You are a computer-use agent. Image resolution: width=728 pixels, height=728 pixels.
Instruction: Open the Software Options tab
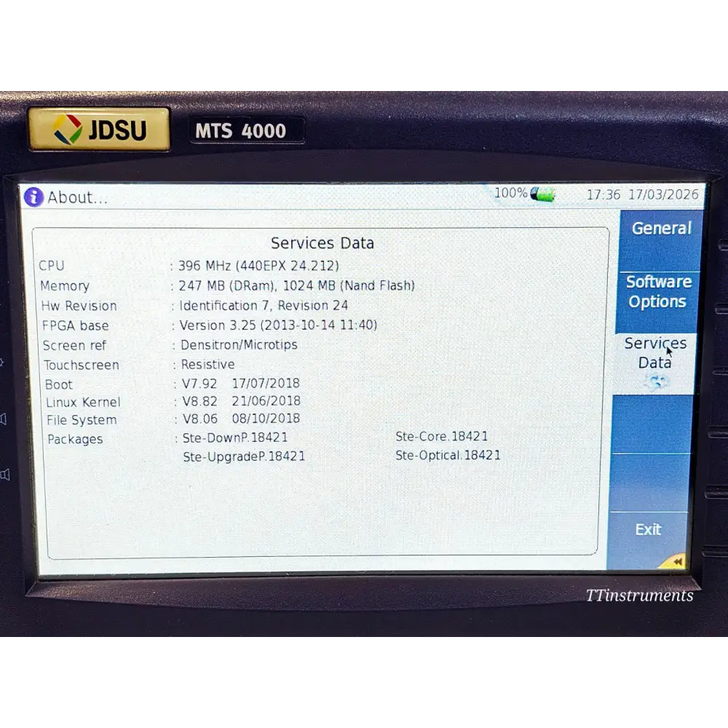(x=657, y=302)
